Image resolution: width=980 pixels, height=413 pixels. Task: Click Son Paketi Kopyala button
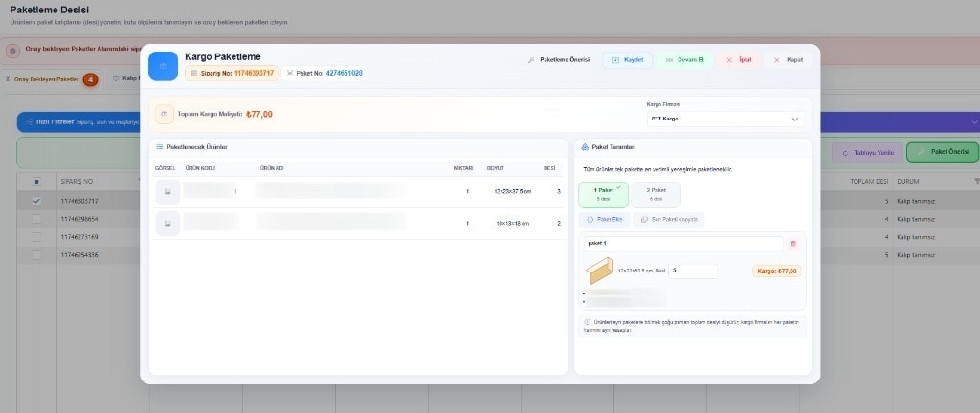click(669, 220)
